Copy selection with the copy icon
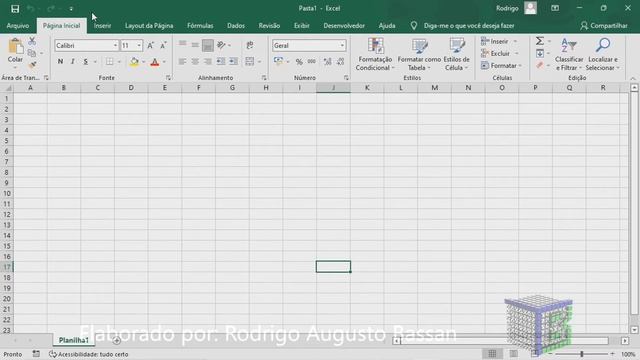 [32, 53]
